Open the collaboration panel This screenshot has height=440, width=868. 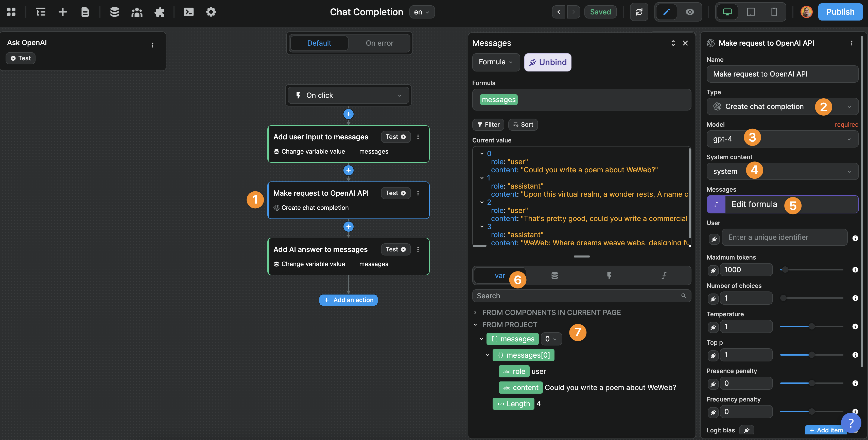137,12
